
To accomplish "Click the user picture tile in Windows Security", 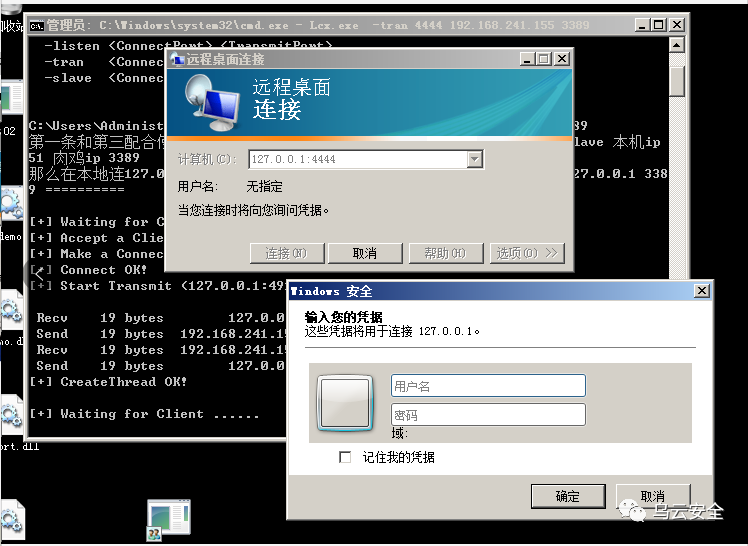I will click(x=345, y=403).
